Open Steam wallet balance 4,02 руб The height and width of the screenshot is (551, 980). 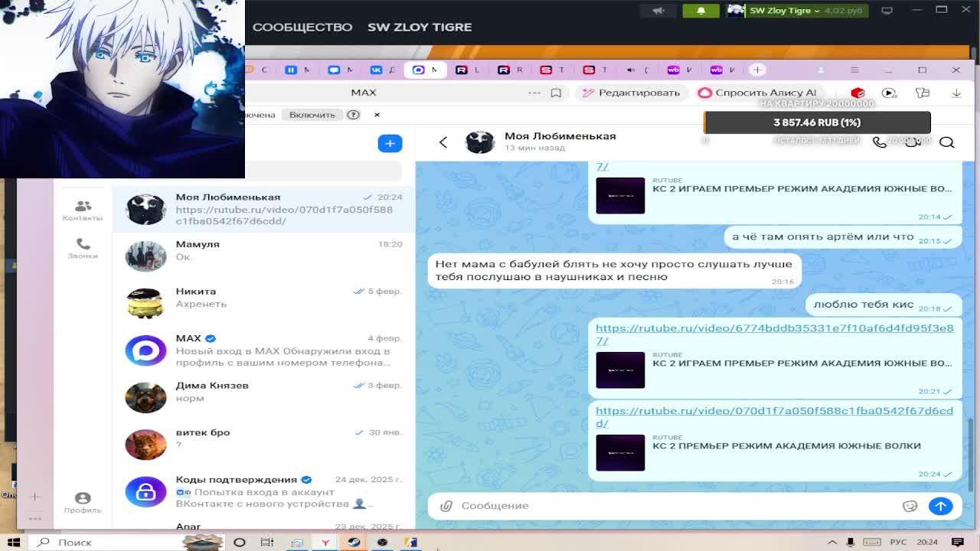[842, 11]
